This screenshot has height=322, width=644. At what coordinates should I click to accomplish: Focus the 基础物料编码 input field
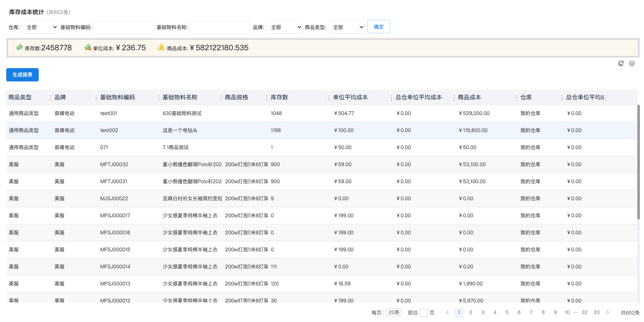pos(124,27)
